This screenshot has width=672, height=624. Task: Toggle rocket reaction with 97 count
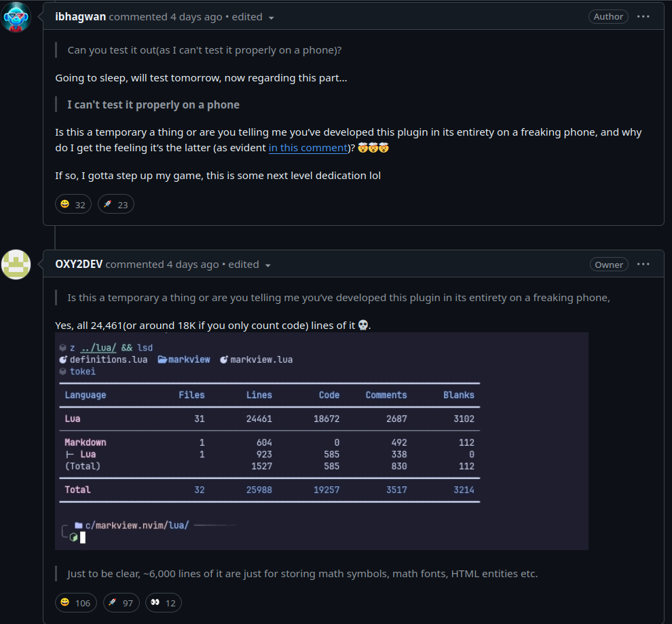(122, 602)
